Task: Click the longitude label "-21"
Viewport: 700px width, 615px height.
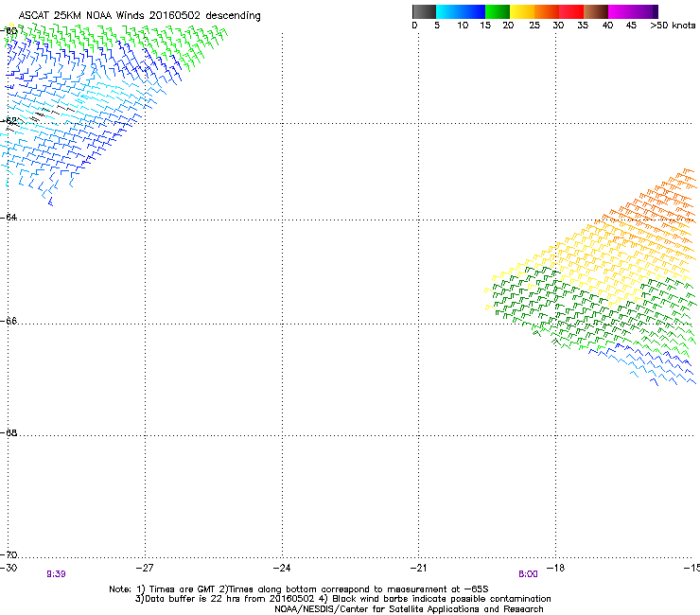Action: [418, 568]
